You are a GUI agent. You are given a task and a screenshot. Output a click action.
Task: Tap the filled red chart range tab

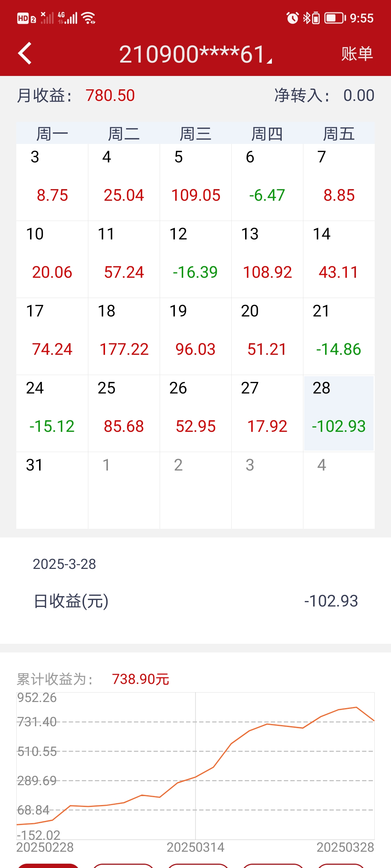coord(48,865)
